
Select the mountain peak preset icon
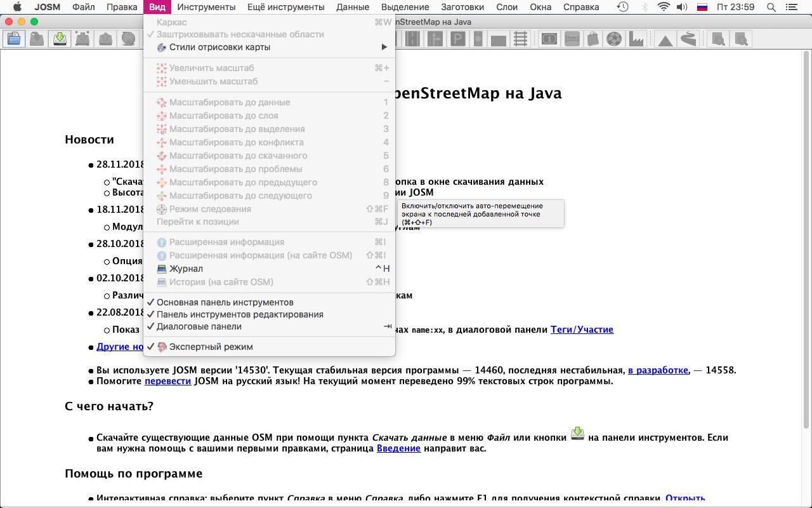(665, 39)
